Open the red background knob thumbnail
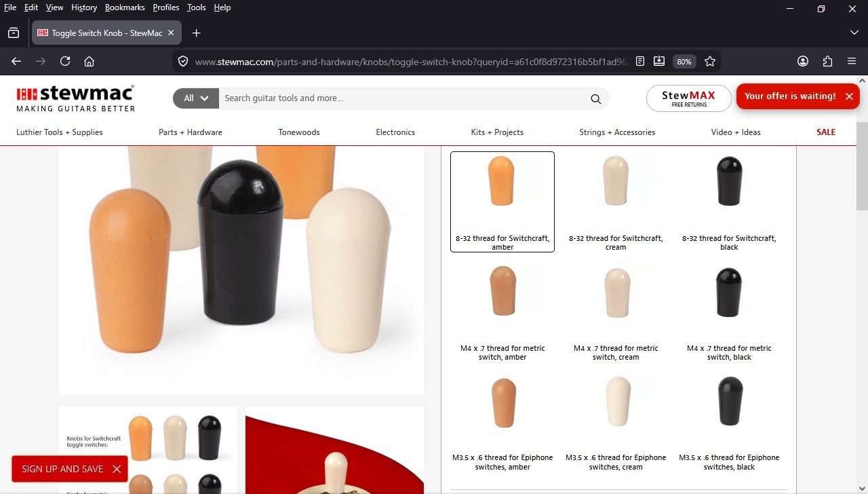 point(334,450)
